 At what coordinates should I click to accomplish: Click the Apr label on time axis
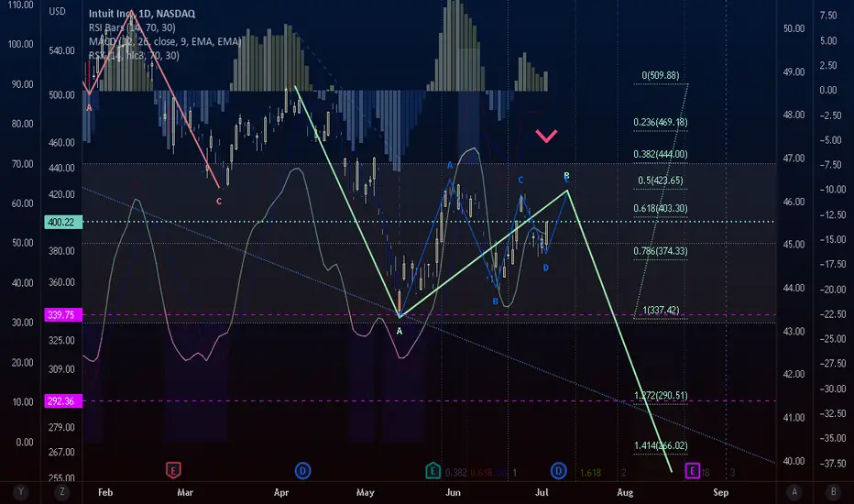pos(281,492)
